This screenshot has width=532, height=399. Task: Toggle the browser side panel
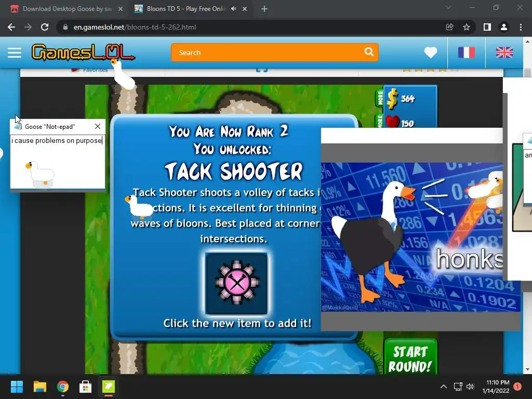coord(487,27)
